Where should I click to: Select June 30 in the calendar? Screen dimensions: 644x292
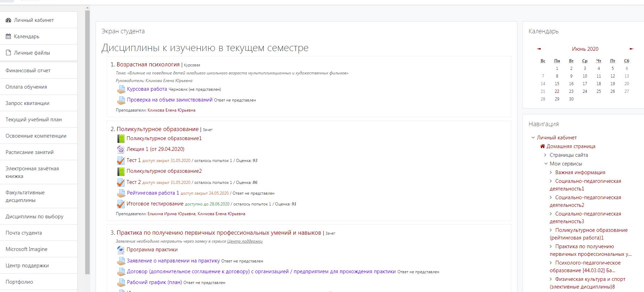(x=571, y=99)
